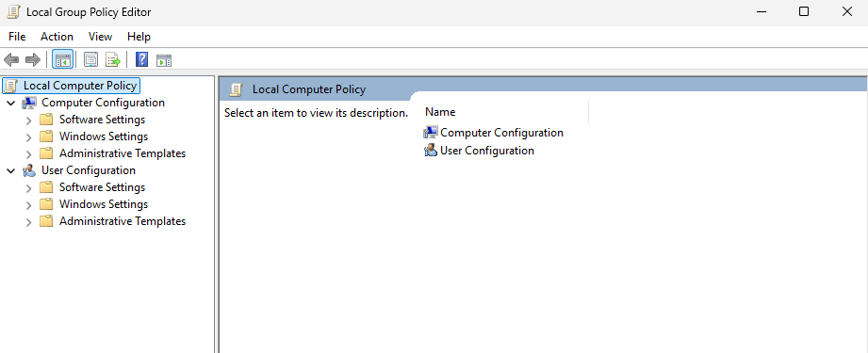Click the Back arrow toolbar icon

[x=11, y=59]
